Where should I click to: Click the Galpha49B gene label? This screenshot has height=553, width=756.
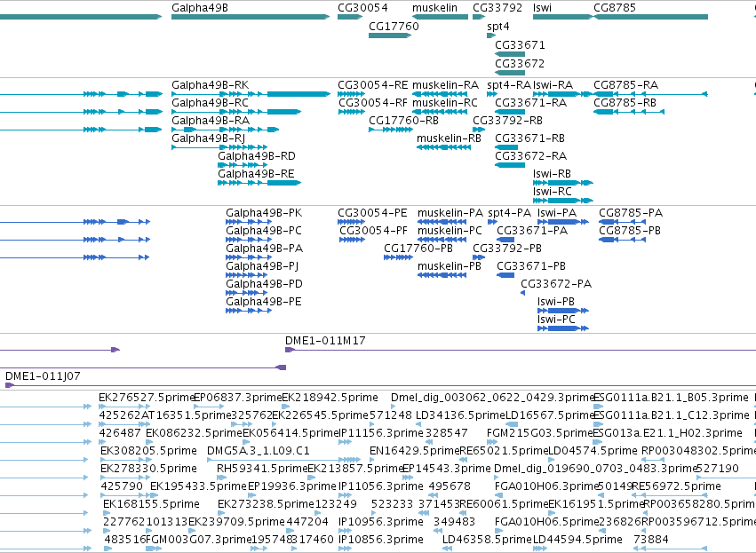click(x=200, y=8)
